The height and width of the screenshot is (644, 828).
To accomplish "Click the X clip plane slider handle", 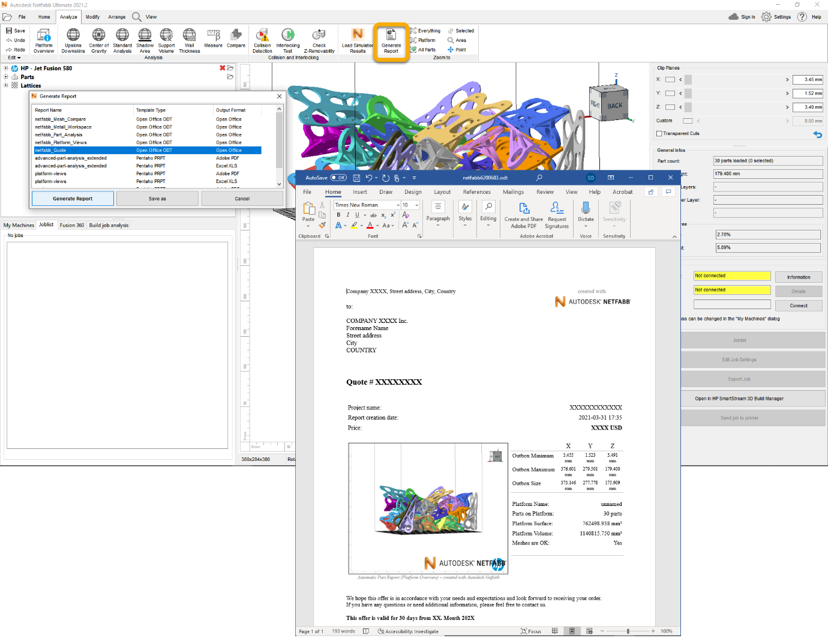I will (688, 80).
